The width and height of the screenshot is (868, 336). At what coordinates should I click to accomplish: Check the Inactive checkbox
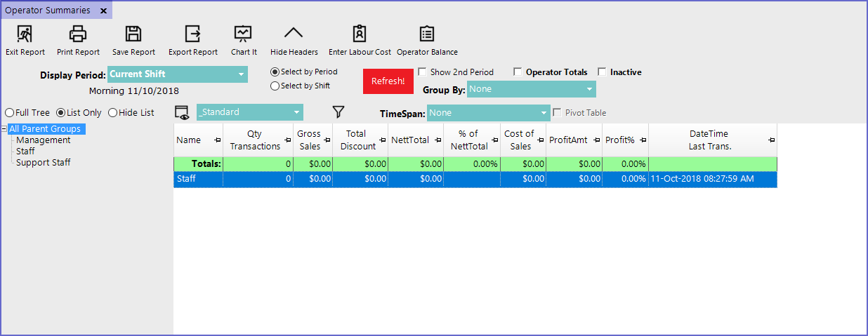click(x=602, y=72)
